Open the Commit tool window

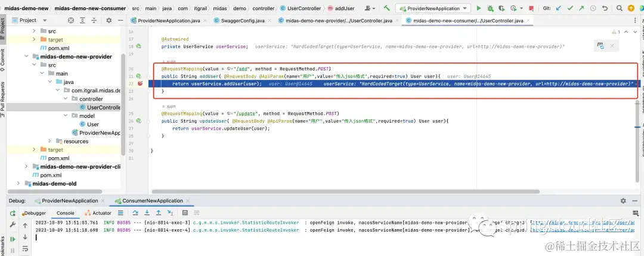(x=2, y=60)
